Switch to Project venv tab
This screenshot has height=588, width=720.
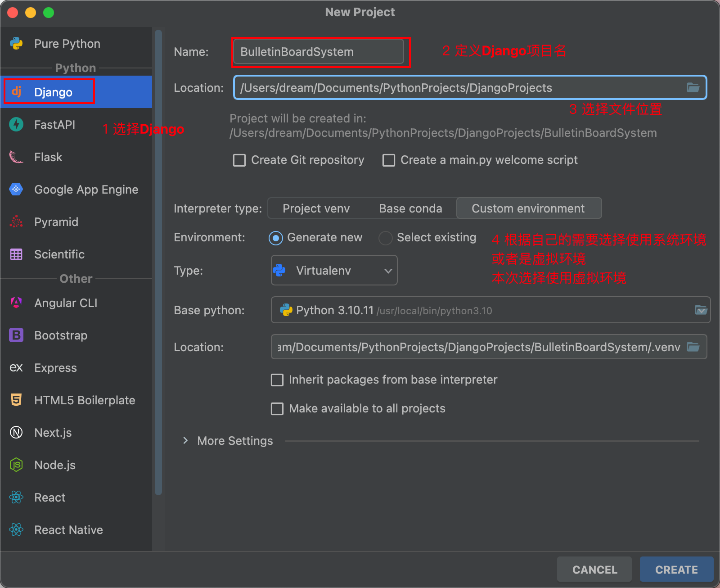[316, 208]
